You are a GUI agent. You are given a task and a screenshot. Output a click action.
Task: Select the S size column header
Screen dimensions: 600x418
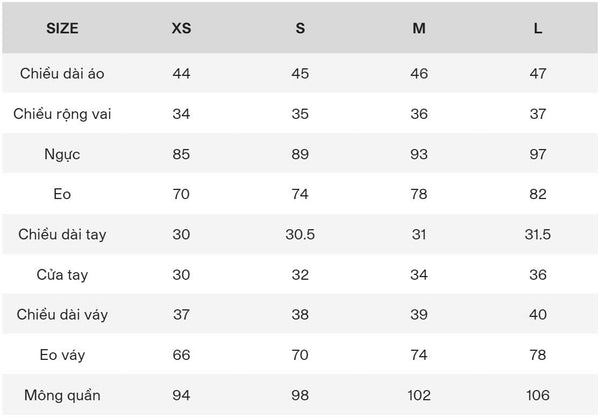pyautogui.click(x=300, y=28)
